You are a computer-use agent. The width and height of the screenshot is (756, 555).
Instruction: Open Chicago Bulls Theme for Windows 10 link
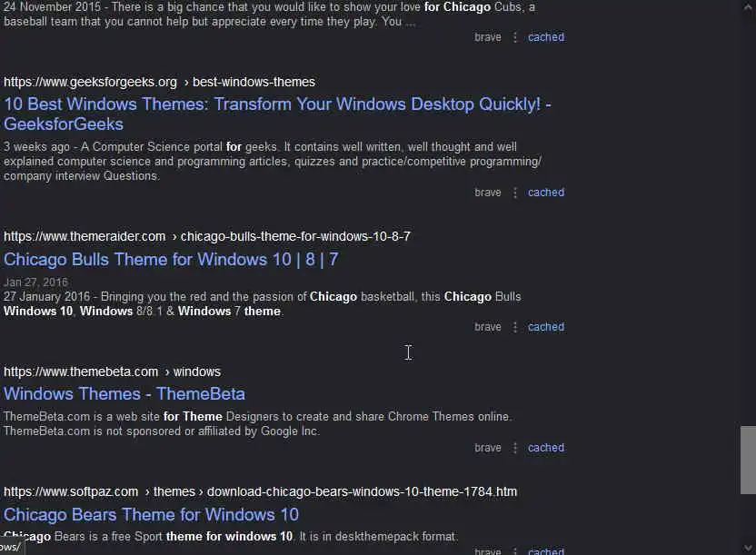(171, 260)
